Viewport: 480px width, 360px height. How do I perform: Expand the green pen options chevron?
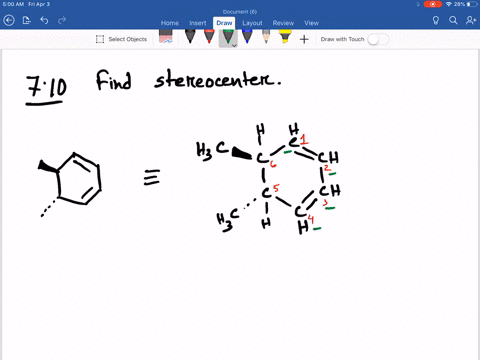pos(234,45)
